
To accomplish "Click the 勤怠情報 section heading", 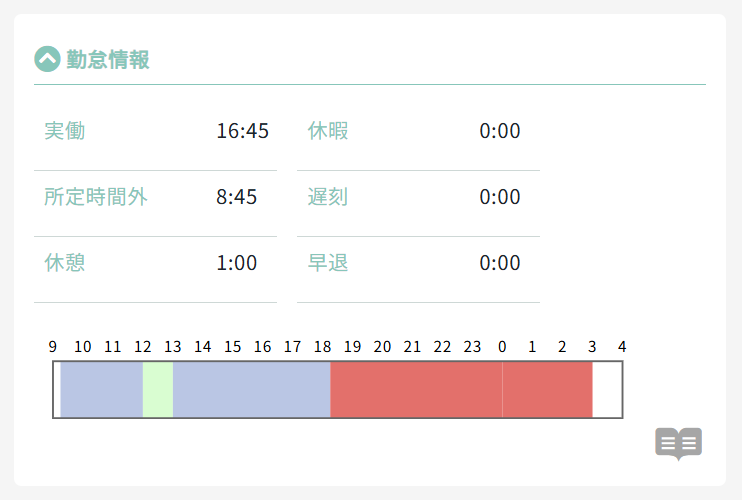I will pos(108,60).
